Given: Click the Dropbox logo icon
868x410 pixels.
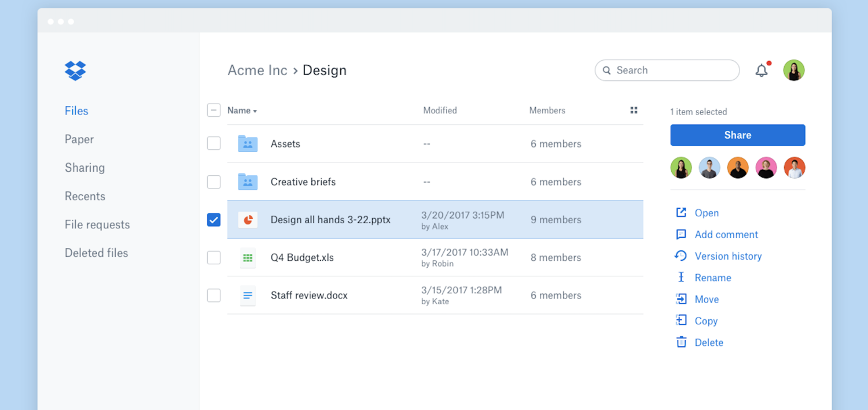Looking at the screenshot, I should click(x=75, y=71).
